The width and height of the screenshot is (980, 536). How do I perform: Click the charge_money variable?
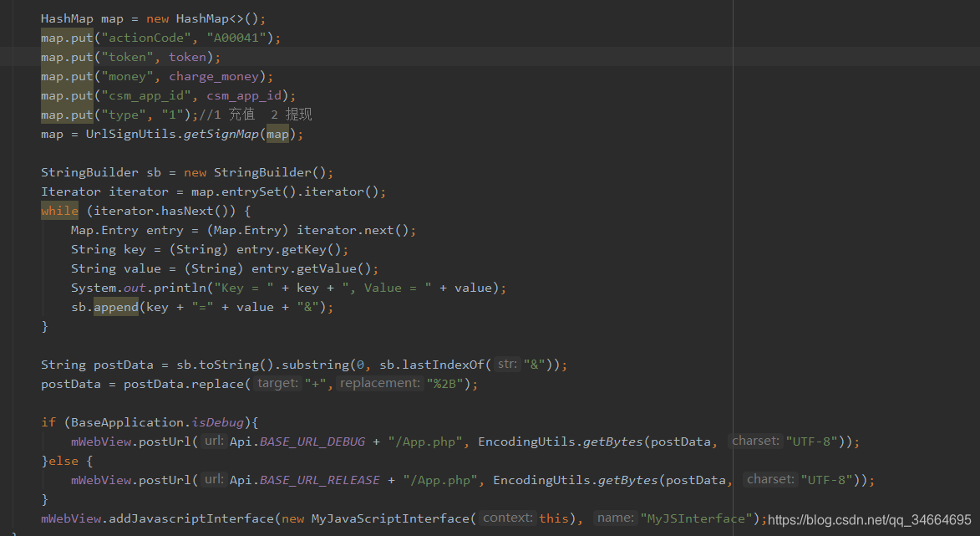214,76
